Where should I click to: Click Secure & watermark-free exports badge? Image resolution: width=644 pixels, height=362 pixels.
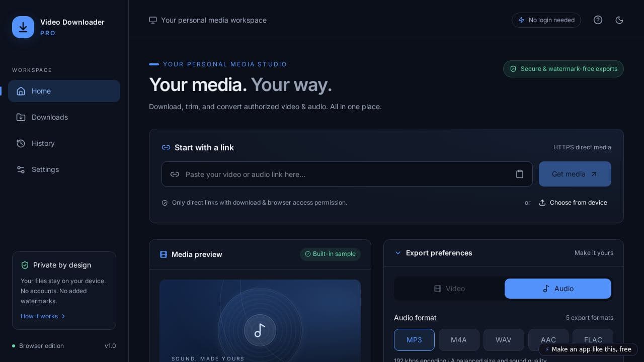point(563,69)
